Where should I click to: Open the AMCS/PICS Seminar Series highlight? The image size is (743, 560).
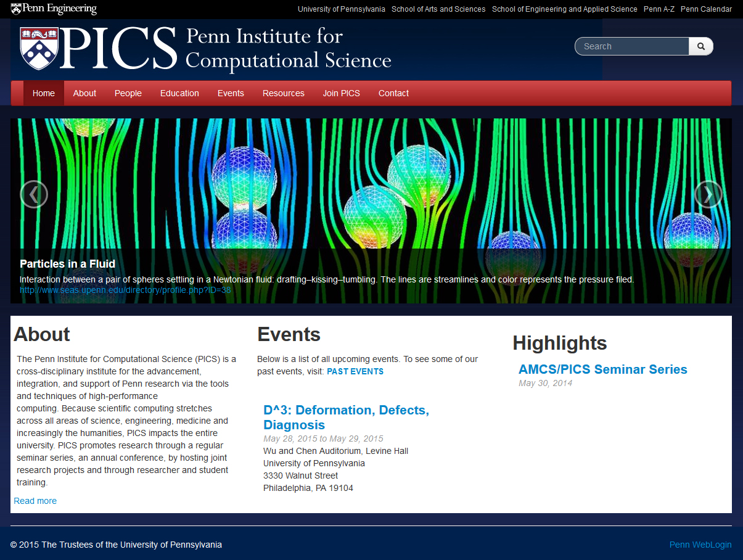click(x=603, y=369)
